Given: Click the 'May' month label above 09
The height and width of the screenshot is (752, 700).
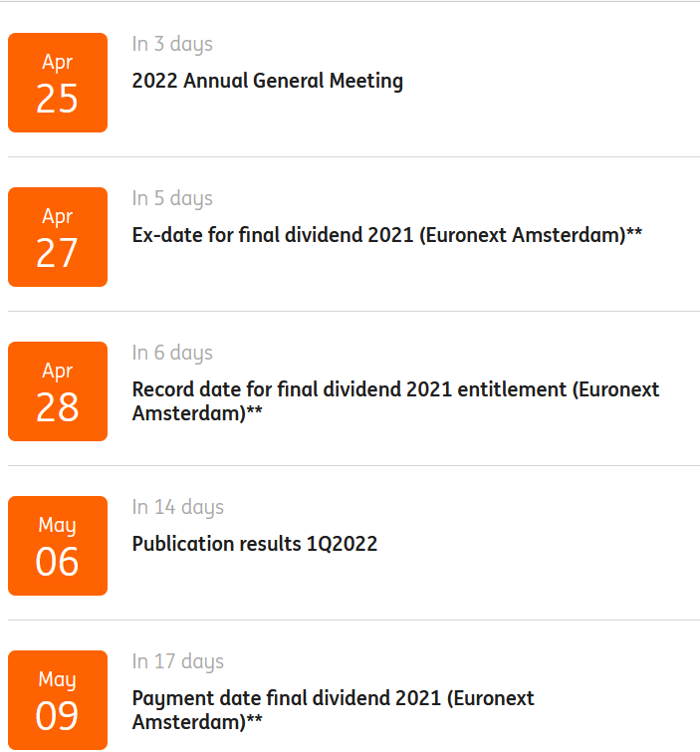Looking at the screenshot, I should click(x=57, y=679).
